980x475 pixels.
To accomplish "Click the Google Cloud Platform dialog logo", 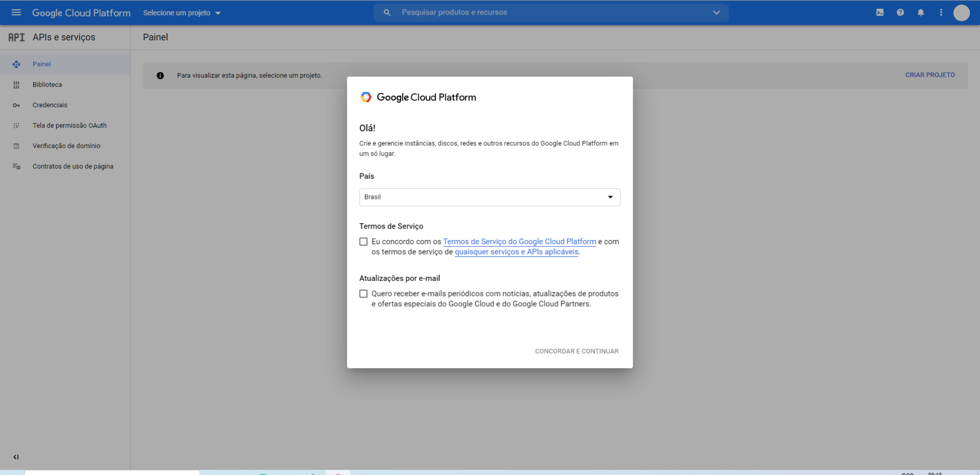I will (418, 97).
